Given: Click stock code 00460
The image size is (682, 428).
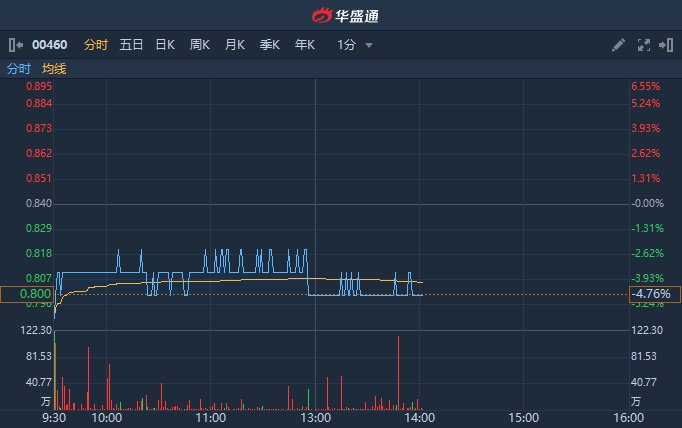Looking at the screenshot, I should (50, 45).
